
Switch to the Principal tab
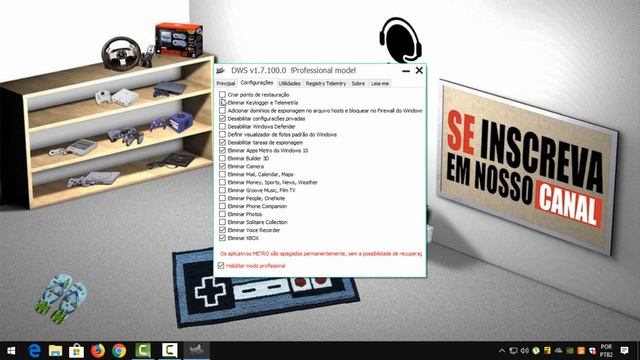[226, 83]
